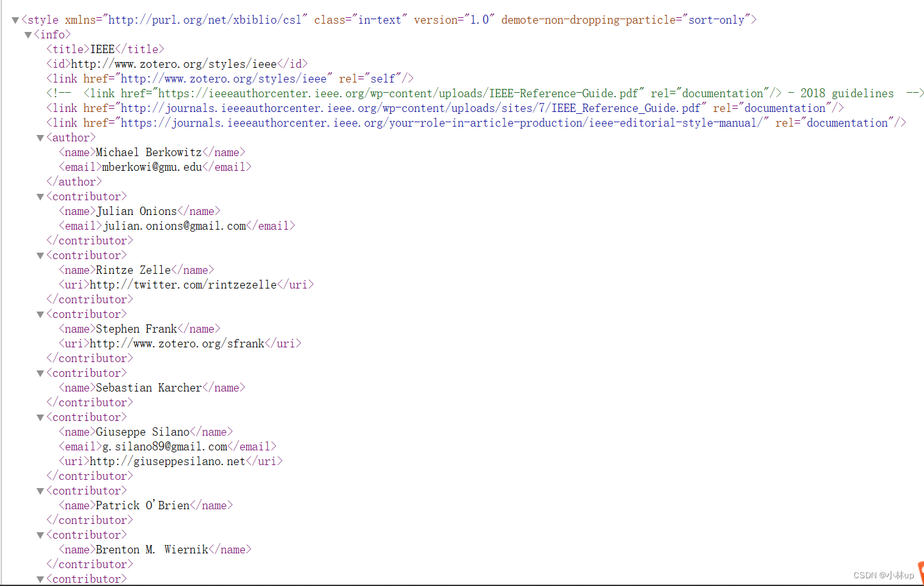This screenshot has height=586, width=924.
Task: Click the link line for IEEE_Reference_Guide.pdf under sites/7
Action: (445, 108)
